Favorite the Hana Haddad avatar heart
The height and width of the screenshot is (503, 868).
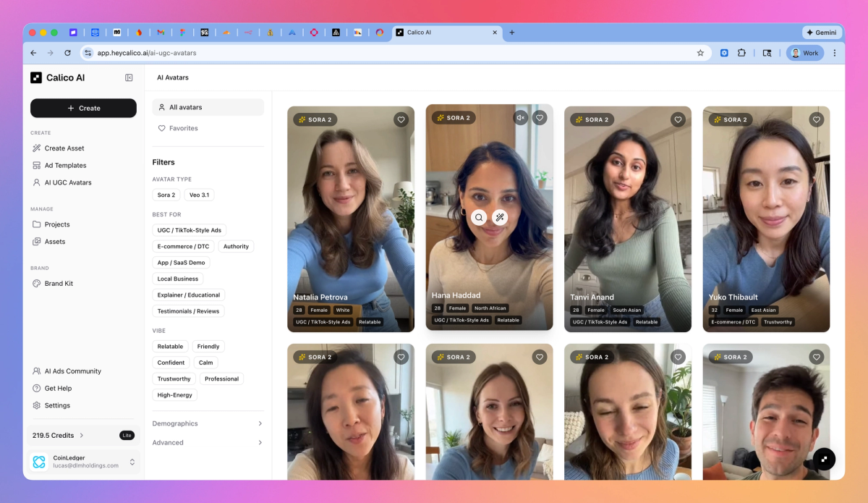(540, 117)
